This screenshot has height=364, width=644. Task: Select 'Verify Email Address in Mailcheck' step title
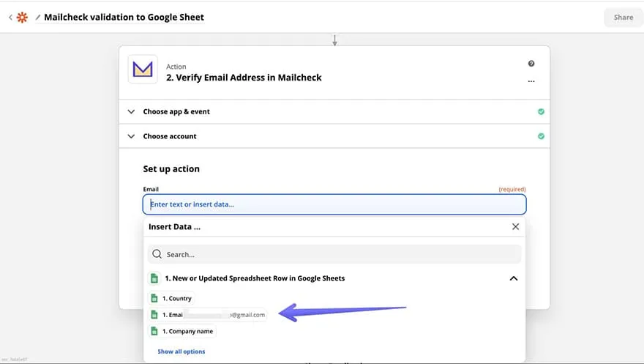[244, 78]
